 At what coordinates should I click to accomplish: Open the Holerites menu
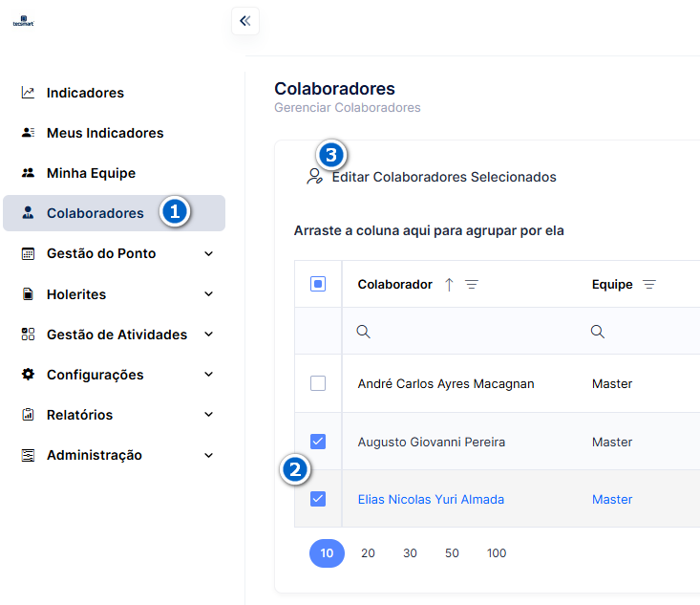coord(114,294)
